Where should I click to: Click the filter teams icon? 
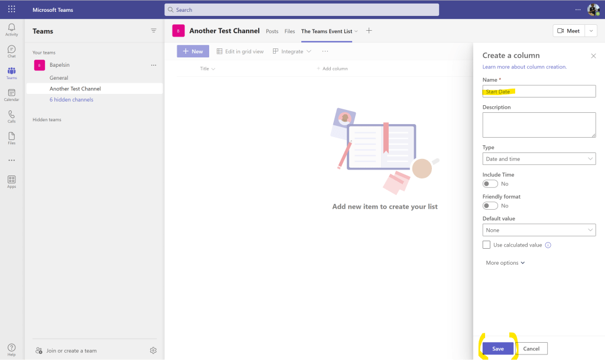point(154,31)
